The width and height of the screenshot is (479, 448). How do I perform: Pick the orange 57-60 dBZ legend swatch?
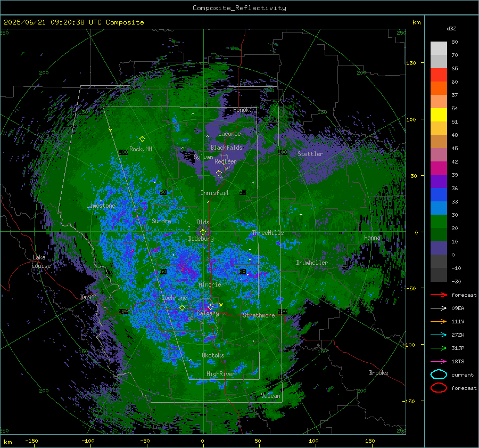point(439,88)
